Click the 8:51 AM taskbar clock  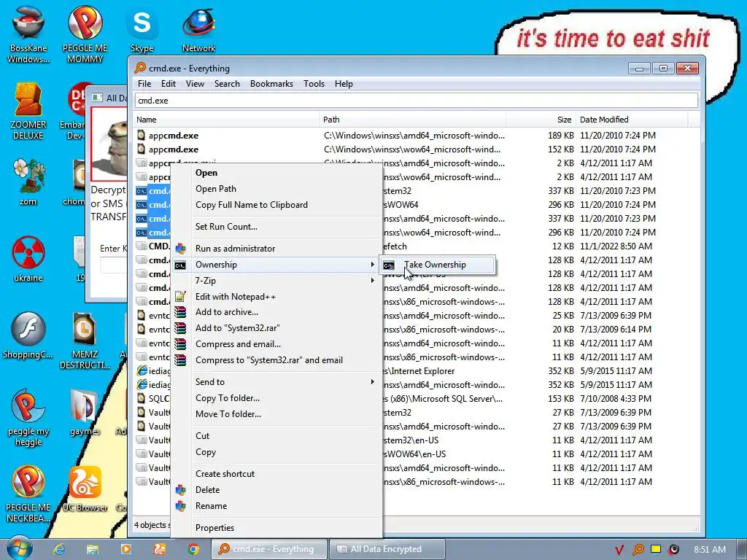coord(710,550)
